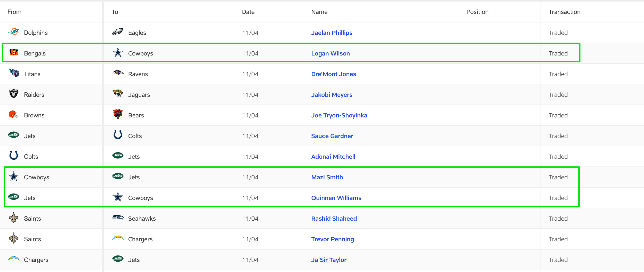This screenshot has height=272, width=644.
Task: Click the Jets logo in Mazi Smith row
Action: [x=118, y=176]
